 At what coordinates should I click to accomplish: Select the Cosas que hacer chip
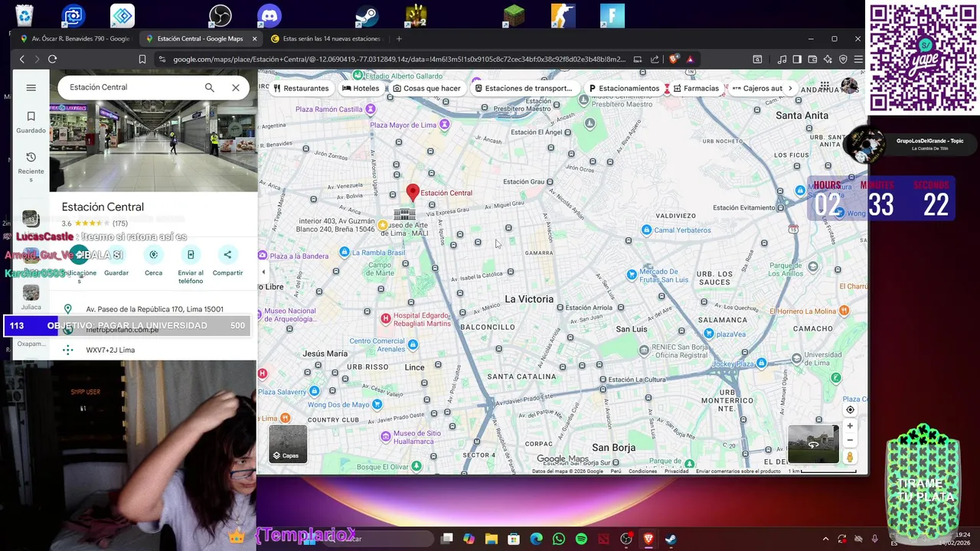426,88
